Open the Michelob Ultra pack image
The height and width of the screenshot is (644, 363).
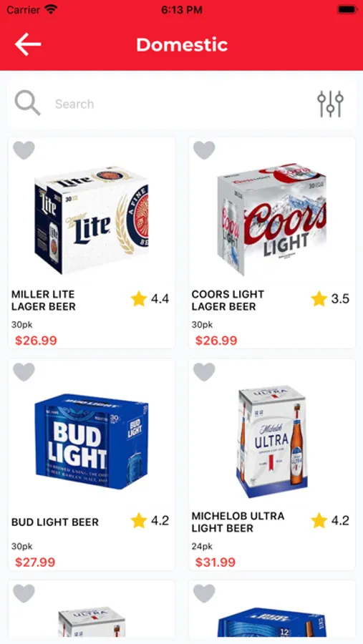[x=272, y=441]
